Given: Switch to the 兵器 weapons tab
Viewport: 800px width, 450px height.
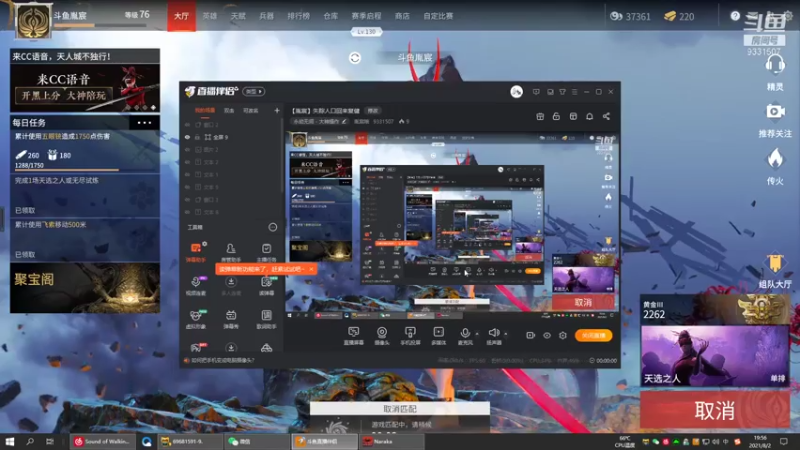Looking at the screenshot, I should click(266, 16).
